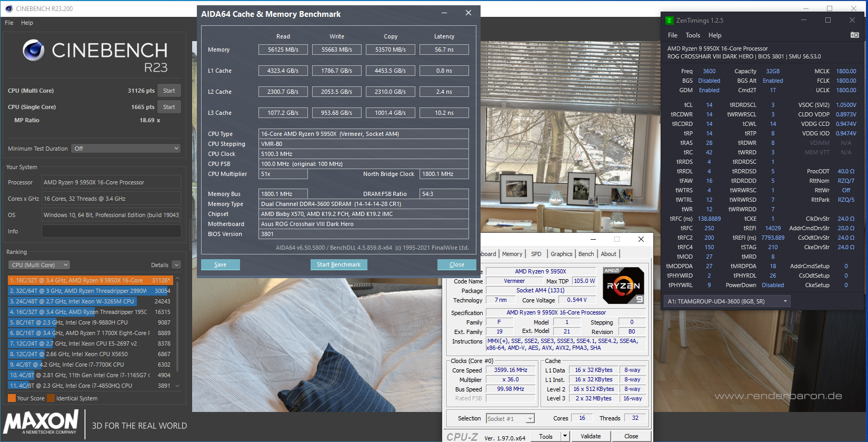Viewport: 868px width, 442px height.
Task: Click the ZenTimings Capacity value 32GB
Action: coord(773,71)
